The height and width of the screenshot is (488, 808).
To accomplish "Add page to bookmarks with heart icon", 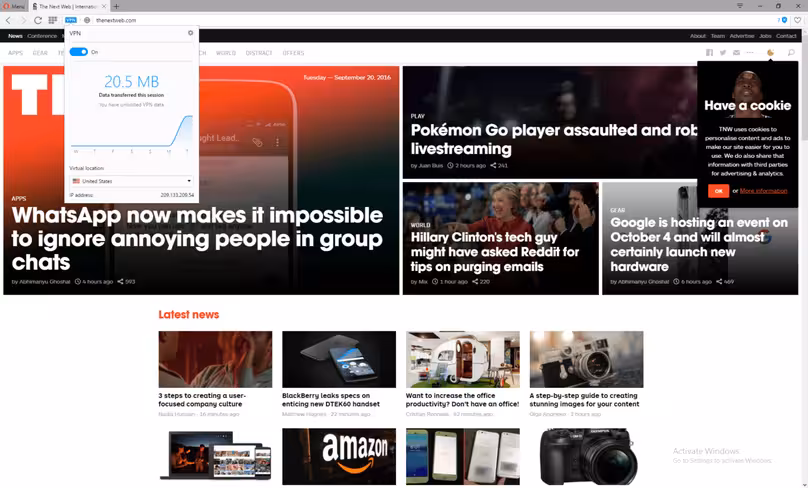I will [797, 20].
